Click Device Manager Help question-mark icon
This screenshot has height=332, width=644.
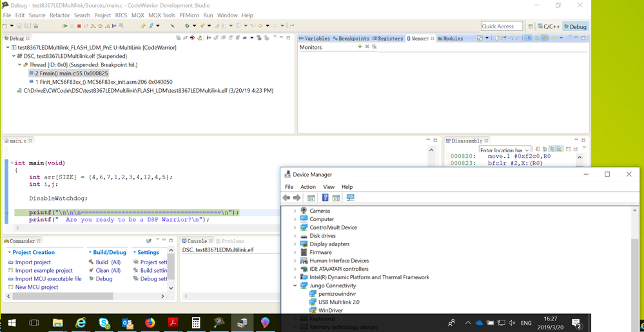tap(326, 198)
